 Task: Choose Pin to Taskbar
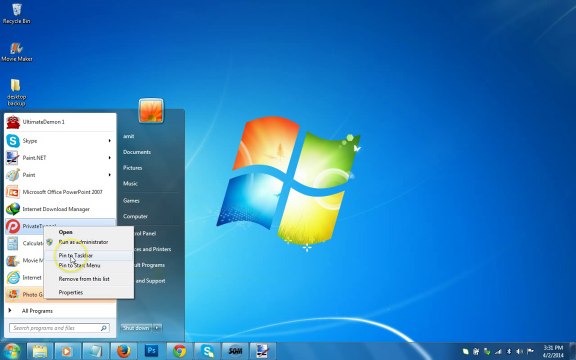click(89, 255)
